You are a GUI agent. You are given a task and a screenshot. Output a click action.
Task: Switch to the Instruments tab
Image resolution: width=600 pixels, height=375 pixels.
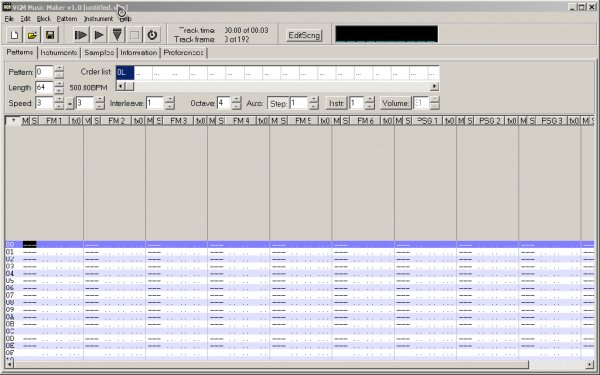pyautogui.click(x=59, y=53)
